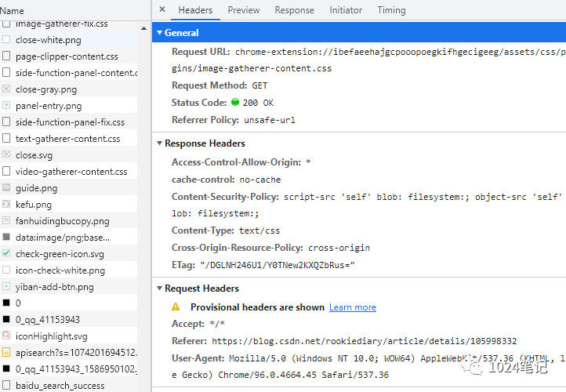Image resolution: width=566 pixels, height=392 pixels.
Task: Click the close-gray.png thumbnail icon
Action: 6,89
